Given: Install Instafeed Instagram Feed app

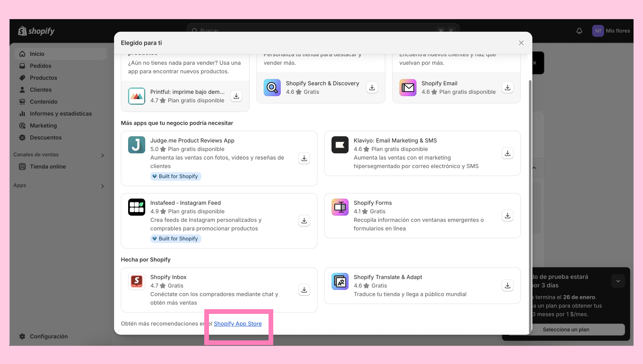Looking at the screenshot, I should point(304,221).
